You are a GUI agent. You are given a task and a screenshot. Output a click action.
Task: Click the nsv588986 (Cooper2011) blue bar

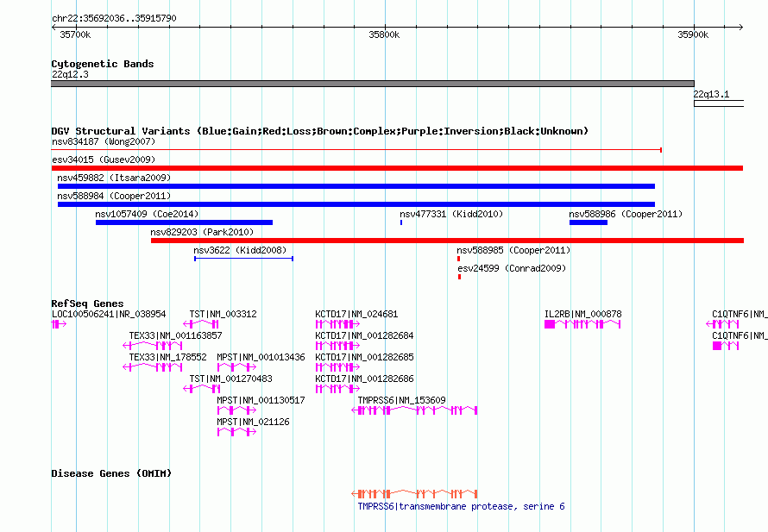tap(589, 222)
